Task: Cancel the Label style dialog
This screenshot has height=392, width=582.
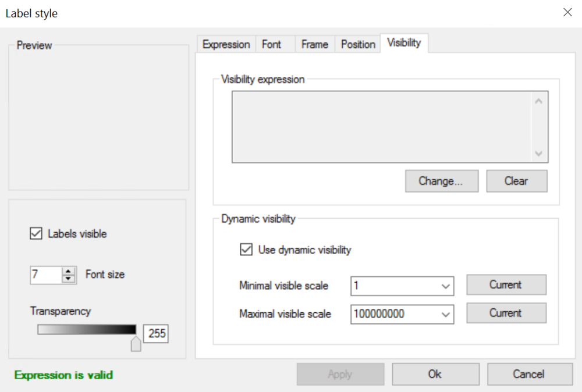Action: point(530,374)
